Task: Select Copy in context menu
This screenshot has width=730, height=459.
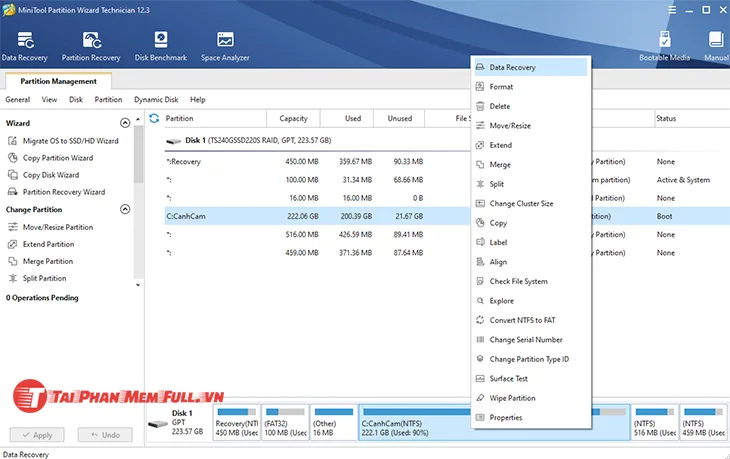Action: pos(531,223)
